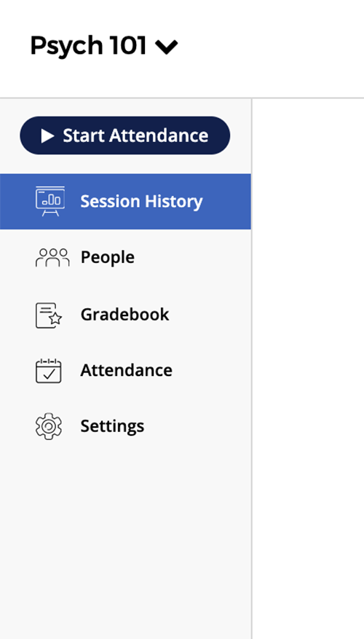Click the Gradebook star document icon
The height and width of the screenshot is (639, 364).
(x=49, y=315)
